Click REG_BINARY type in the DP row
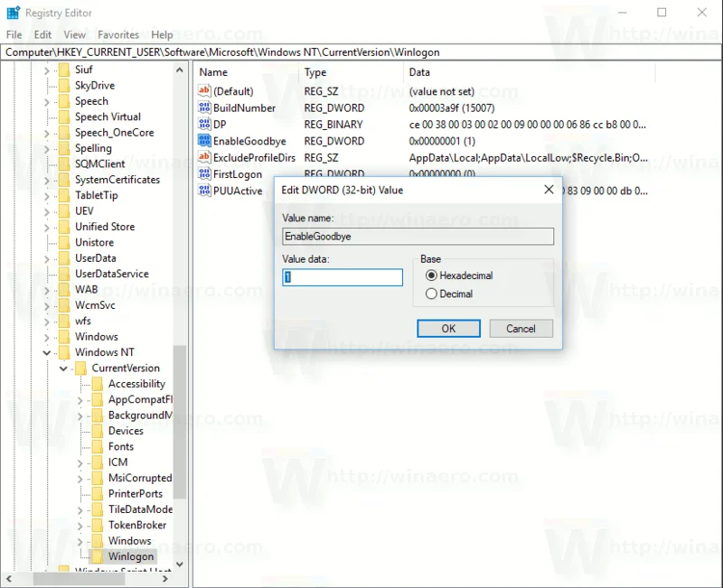Viewport: 723px width, 588px height. pos(333,125)
